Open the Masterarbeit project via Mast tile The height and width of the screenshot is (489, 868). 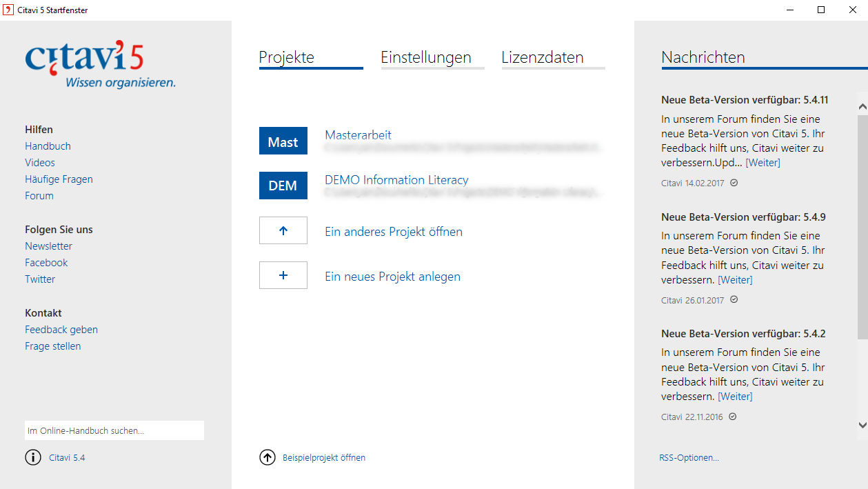283,141
